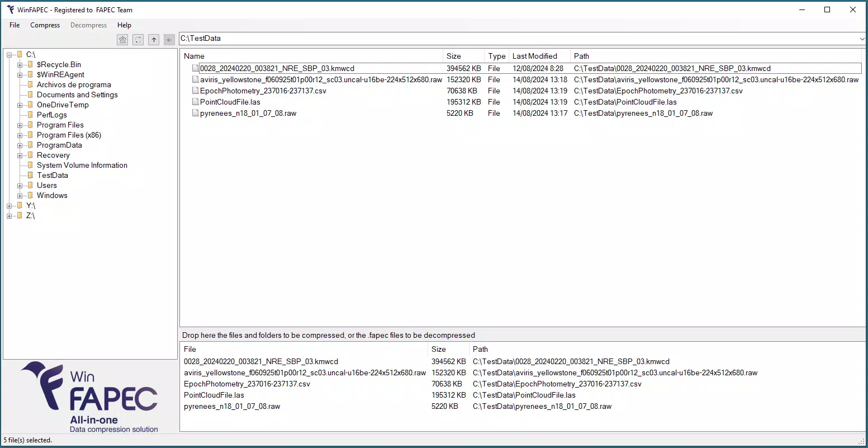Viewport: 868px width, 448px height.
Task: Click the file icon beside PointCloudFile.las in browser list
Action: [x=196, y=102]
